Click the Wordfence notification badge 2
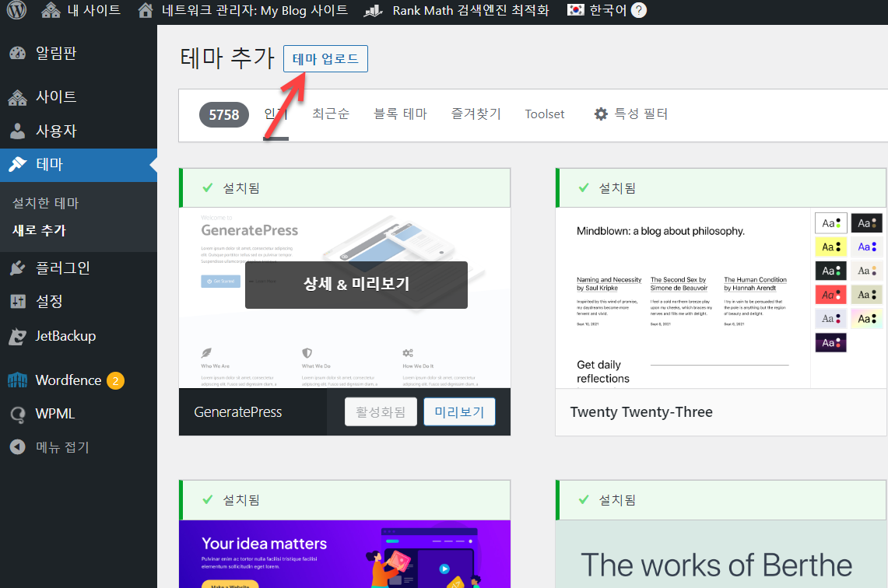Image resolution: width=888 pixels, height=588 pixels. click(x=115, y=381)
